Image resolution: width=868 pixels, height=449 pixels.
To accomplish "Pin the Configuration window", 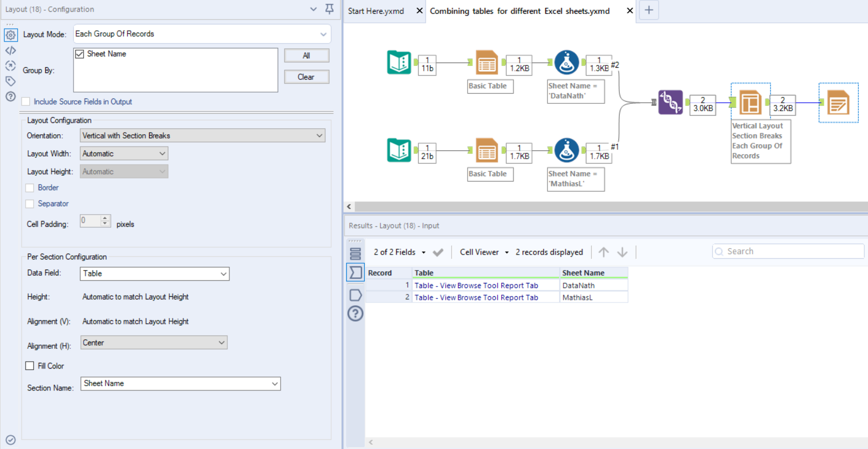I will click(x=330, y=9).
